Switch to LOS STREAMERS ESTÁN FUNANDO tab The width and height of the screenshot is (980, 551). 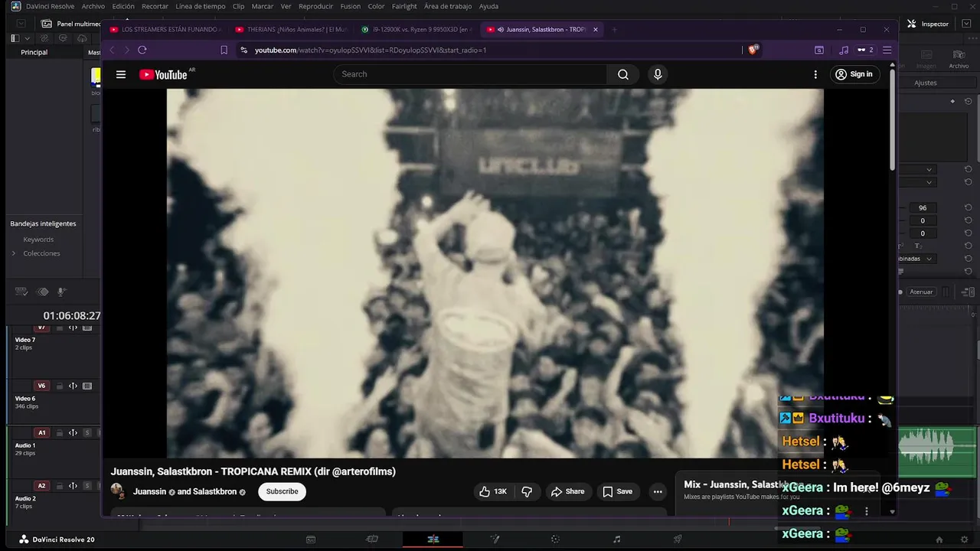click(x=165, y=30)
